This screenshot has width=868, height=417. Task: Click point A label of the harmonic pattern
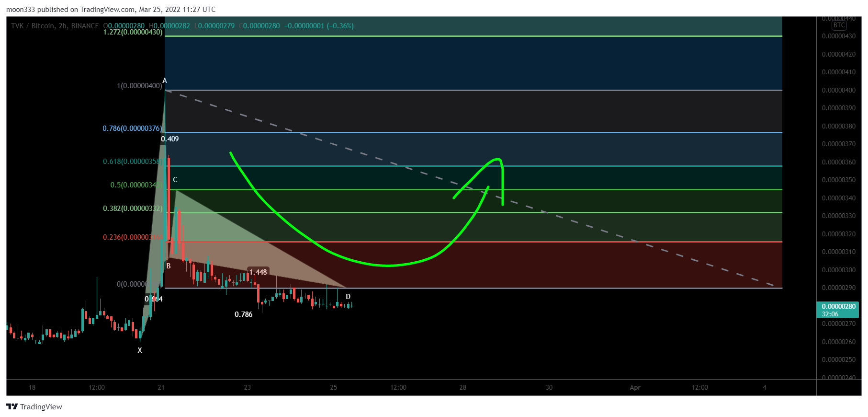[x=165, y=81]
